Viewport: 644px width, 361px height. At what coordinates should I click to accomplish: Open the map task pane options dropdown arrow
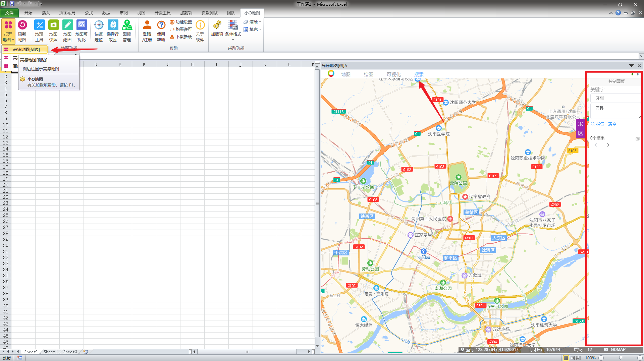tap(632, 66)
